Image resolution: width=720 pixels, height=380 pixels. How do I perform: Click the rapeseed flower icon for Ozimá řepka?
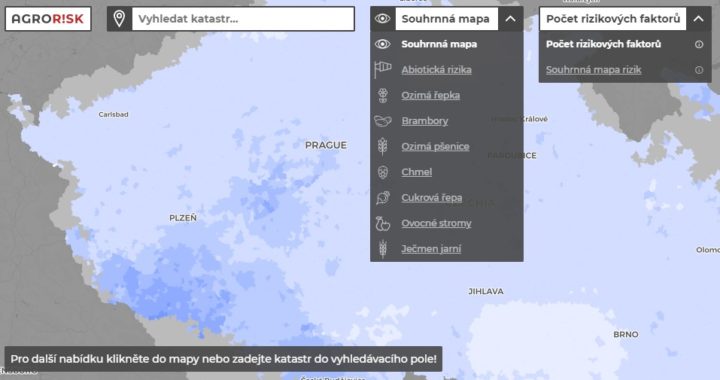[x=382, y=95]
